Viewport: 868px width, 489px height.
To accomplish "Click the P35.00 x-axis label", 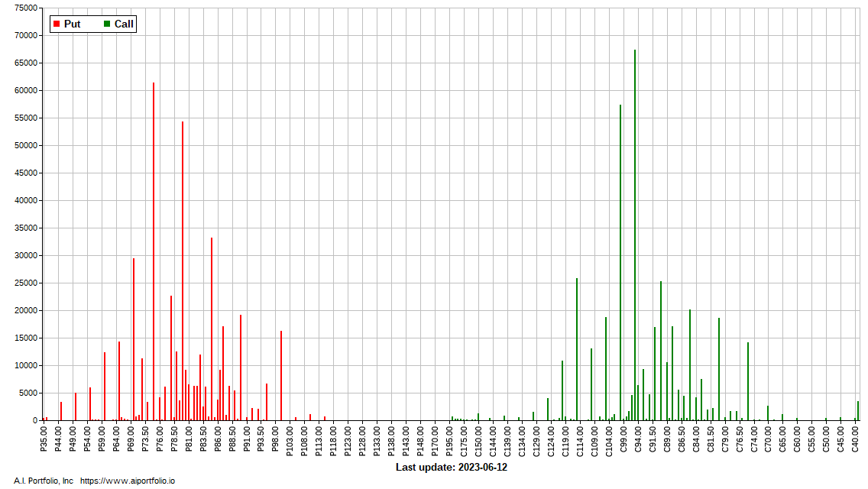I will coord(44,439).
